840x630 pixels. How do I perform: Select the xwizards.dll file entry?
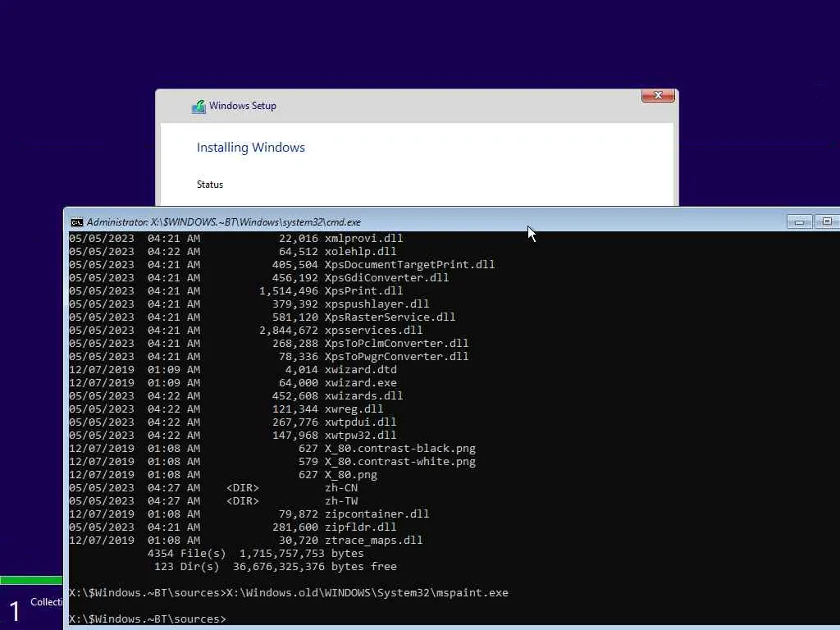tap(363, 395)
